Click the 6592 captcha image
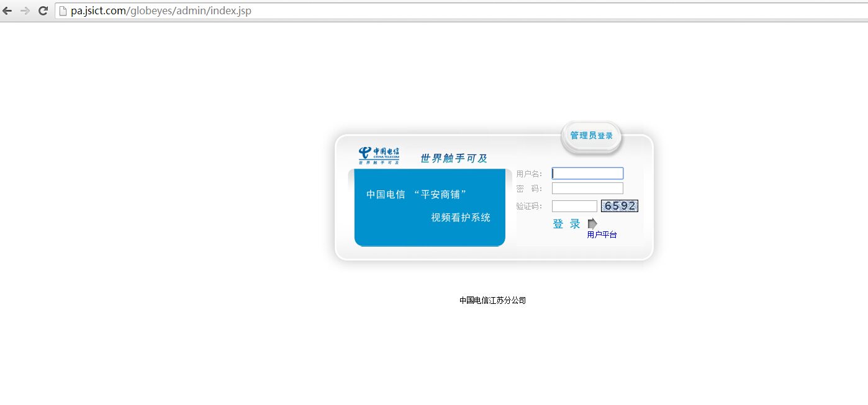868x405 pixels. (x=620, y=206)
